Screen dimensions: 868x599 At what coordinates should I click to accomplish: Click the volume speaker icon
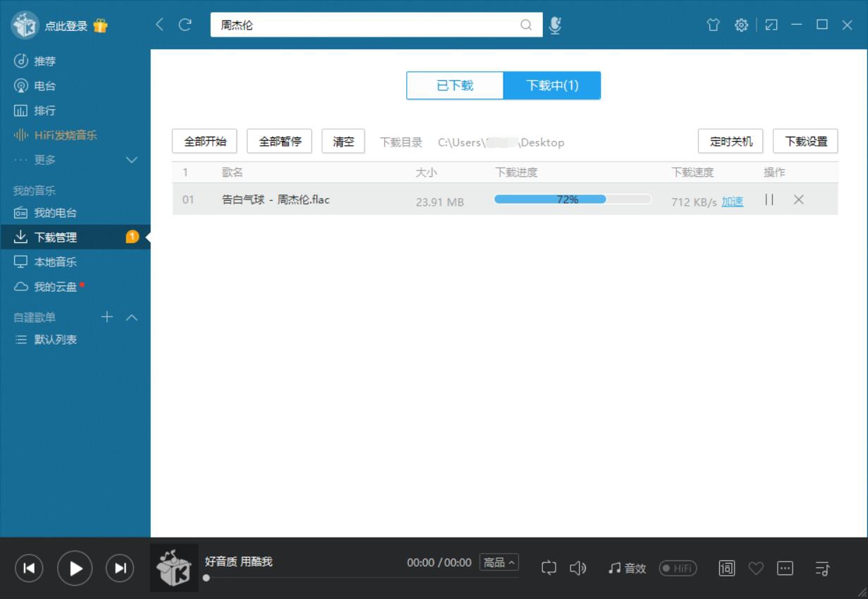(577, 568)
